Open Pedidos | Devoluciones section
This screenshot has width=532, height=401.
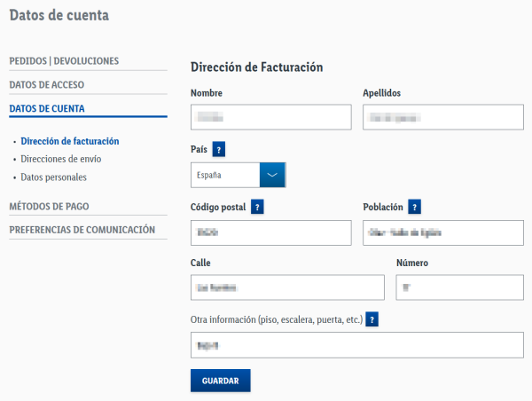(64, 61)
